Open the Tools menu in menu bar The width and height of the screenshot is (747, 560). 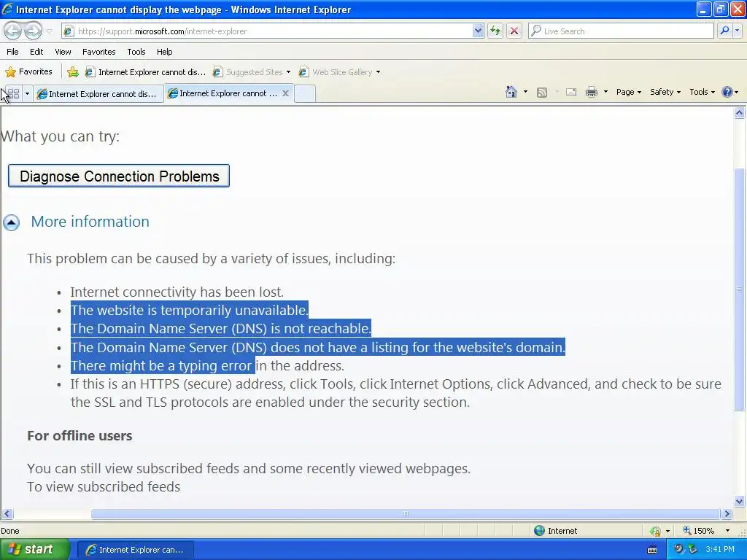click(136, 52)
